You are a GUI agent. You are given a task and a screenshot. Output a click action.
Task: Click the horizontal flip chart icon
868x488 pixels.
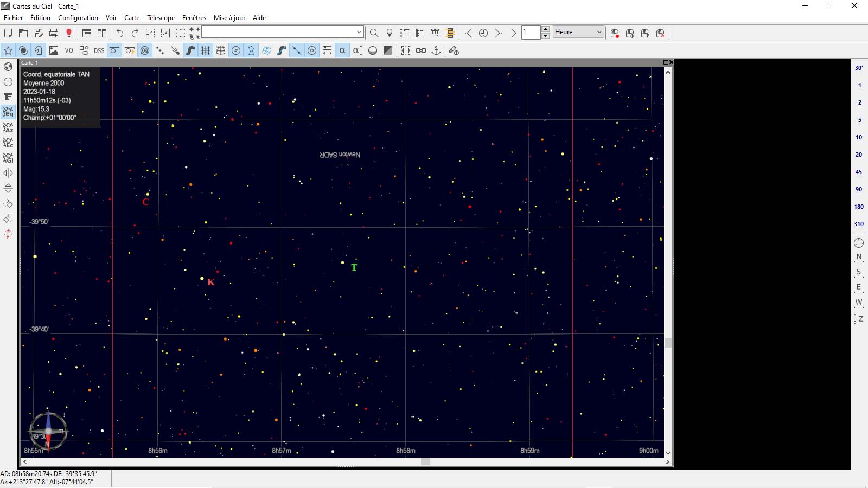coord(8,173)
